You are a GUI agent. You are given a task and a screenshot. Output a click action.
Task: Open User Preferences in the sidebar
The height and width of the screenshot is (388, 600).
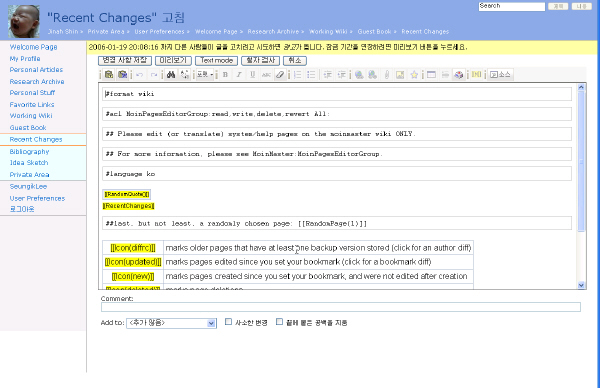click(x=37, y=198)
